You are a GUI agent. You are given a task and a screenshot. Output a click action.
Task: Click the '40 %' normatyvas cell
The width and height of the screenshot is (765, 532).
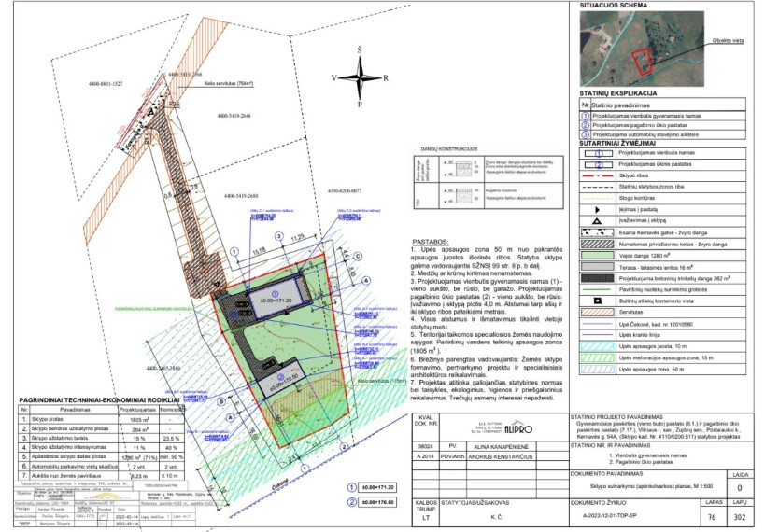pyautogui.click(x=172, y=448)
